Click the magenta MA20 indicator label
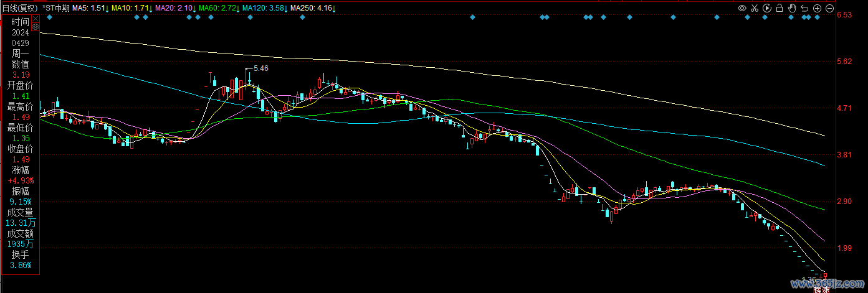Image resolution: width=868 pixels, height=293 pixels. click(x=175, y=8)
